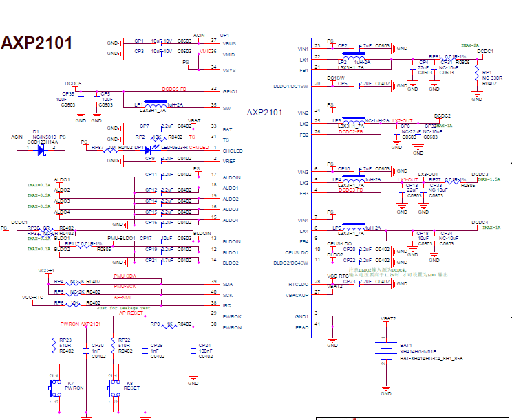This screenshot has width=512, height=420.
Task: Select the DCDC3-FB net label
Action: (x=351, y=190)
